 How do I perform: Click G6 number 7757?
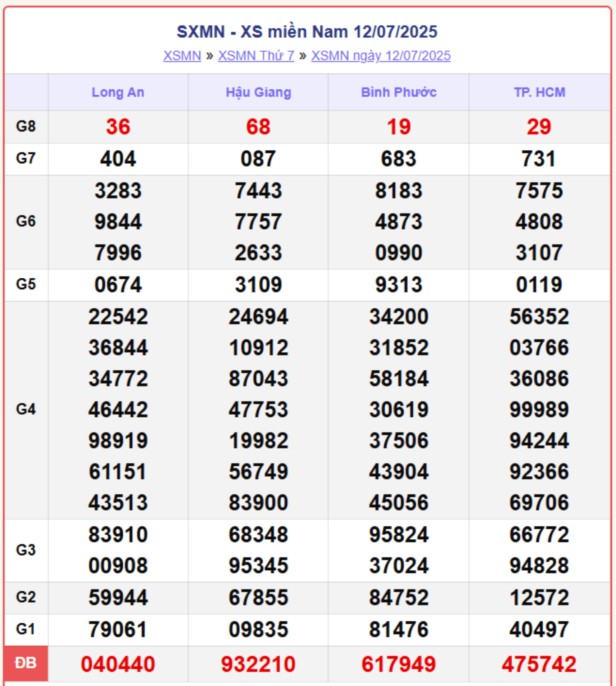[x=258, y=222]
